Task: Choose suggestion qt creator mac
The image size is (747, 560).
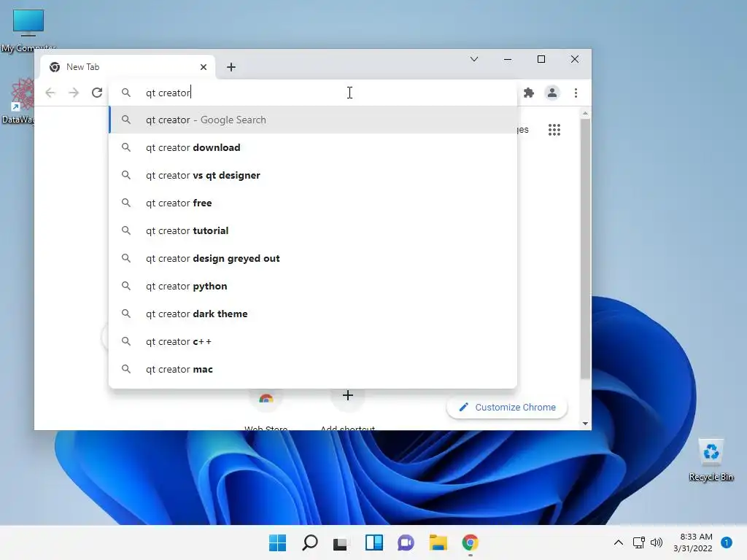Action: pos(313,369)
